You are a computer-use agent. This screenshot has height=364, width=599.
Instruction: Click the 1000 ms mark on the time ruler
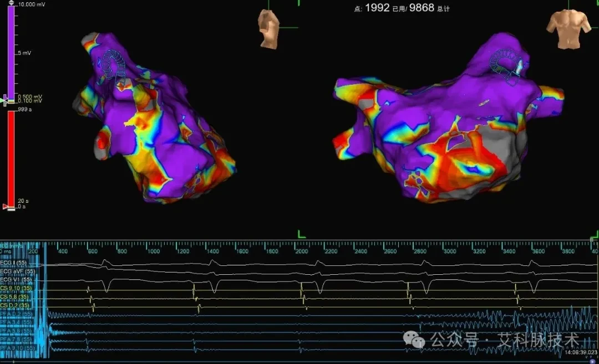(154, 251)
